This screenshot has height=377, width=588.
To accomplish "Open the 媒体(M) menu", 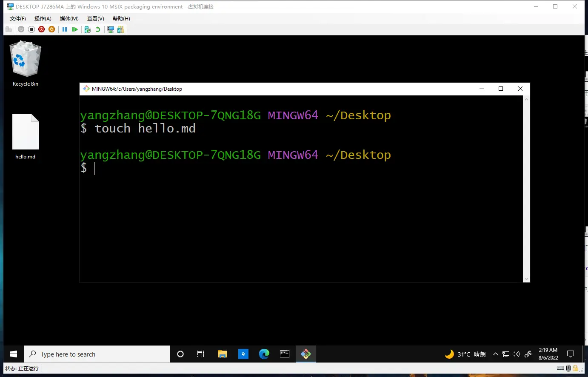I will (69, 19).
